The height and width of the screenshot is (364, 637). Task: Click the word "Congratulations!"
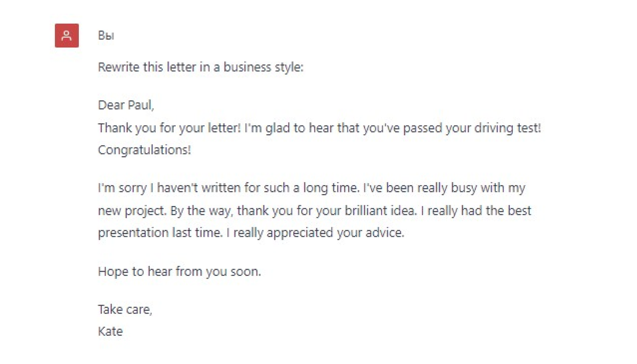click(x=144, y=150)
